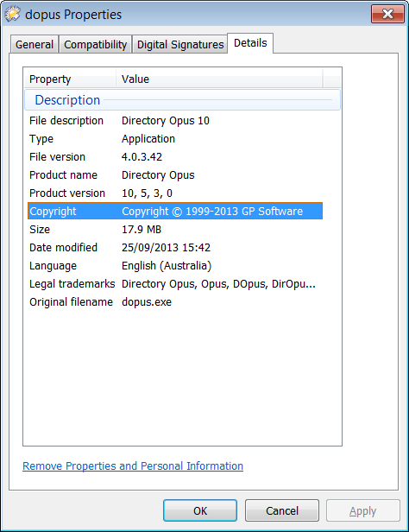Select the File description row
Viewport: 409px width, 532px height.
(x=175, y=121)
